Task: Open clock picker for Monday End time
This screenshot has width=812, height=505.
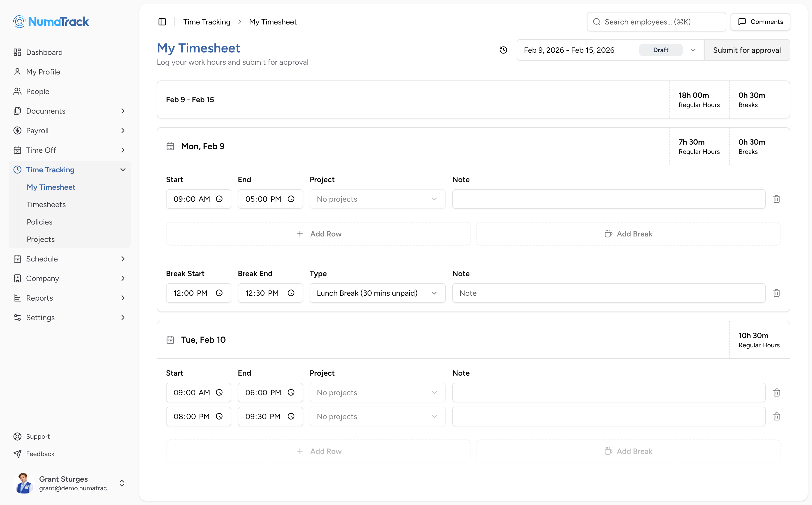Action: point(291,199)
